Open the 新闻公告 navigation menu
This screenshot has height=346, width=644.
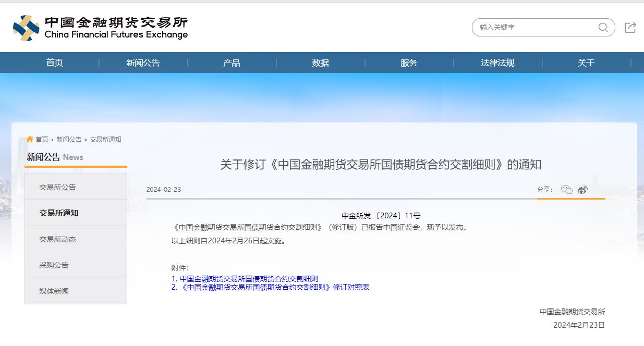tap(143, 63)
